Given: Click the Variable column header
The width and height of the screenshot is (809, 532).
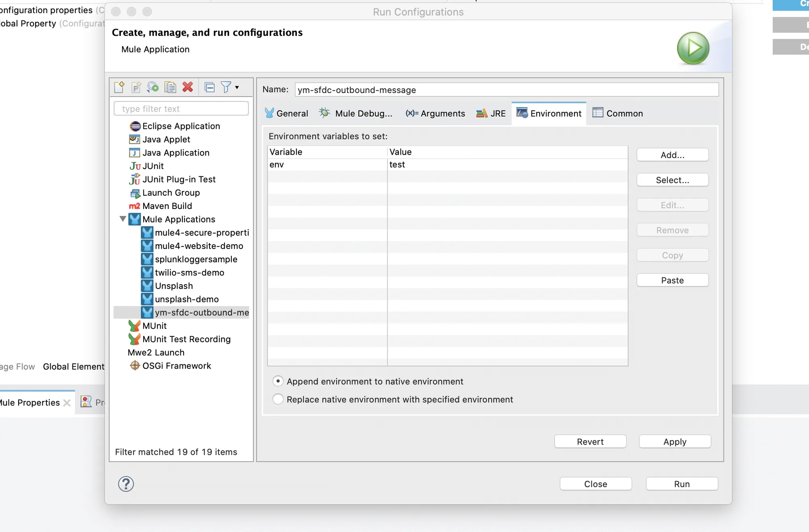Looking at the screenshot, I should [327, 152].
